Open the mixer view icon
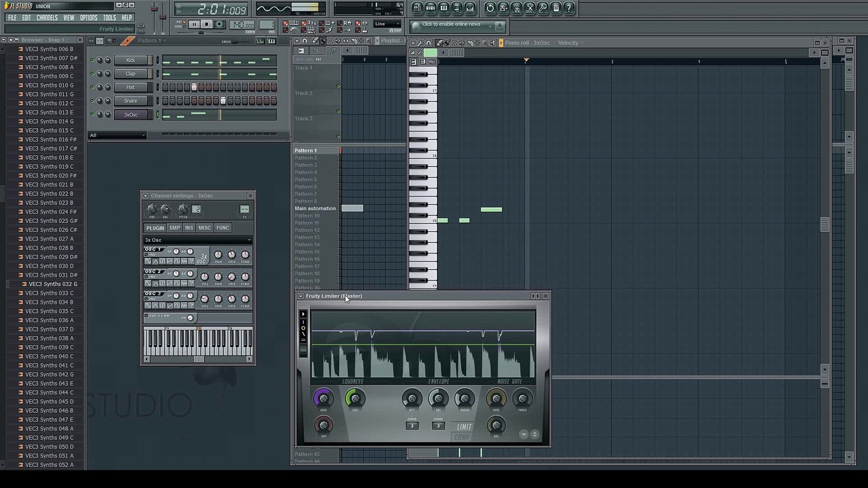The height and width of the screenshot is (488, 868). (x=470, y=8)
